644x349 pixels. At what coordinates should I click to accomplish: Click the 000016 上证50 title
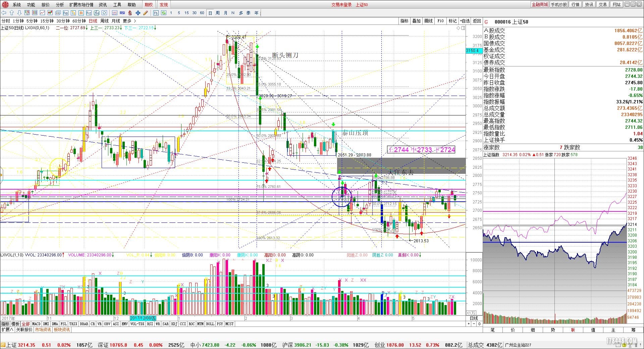[x=511, y=22]
